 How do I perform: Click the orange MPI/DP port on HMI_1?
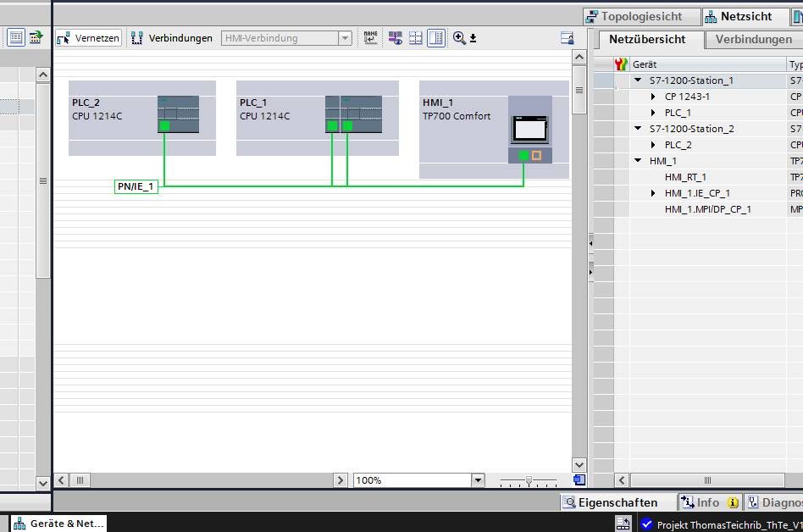click(536, 156)
